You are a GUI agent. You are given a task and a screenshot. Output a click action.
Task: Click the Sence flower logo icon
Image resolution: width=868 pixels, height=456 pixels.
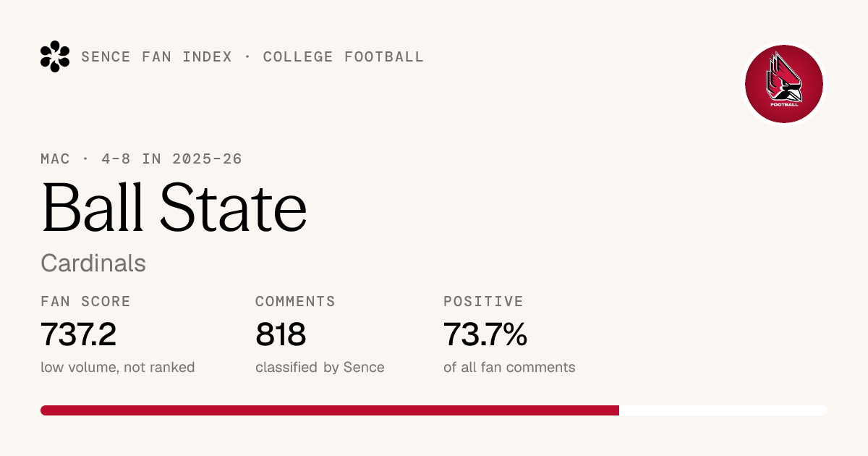pyautogui.click(x=55, y=56)
